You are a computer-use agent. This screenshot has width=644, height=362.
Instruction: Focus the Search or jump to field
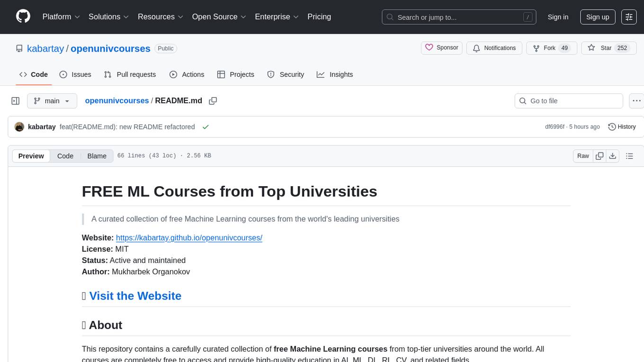(459, 17)
